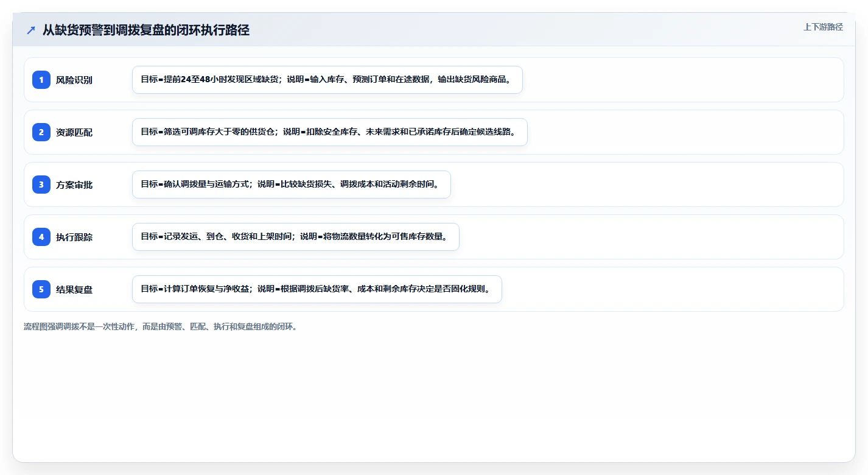Screen dimensions: 868x475
Task: Open the description box starting 目标=筛选可调库存
Action: (330, 132)
